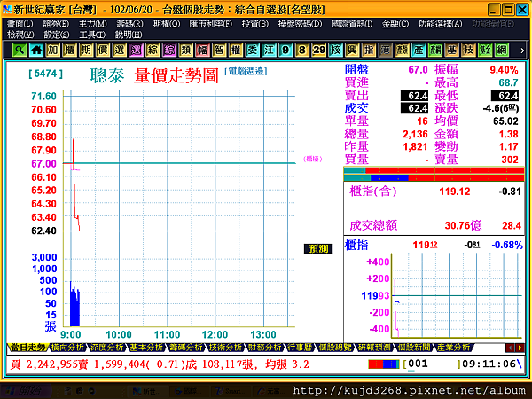The image size is (532, 399).
Task: Open the 功能選擇(A) menu
Action: [440, 24]
